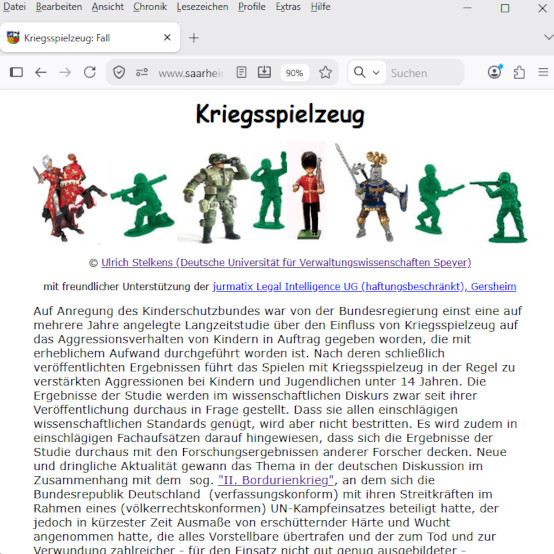This screenshot has width=554, height=554.
Task: Open the hamburger application menu
Action: [543, 72]
